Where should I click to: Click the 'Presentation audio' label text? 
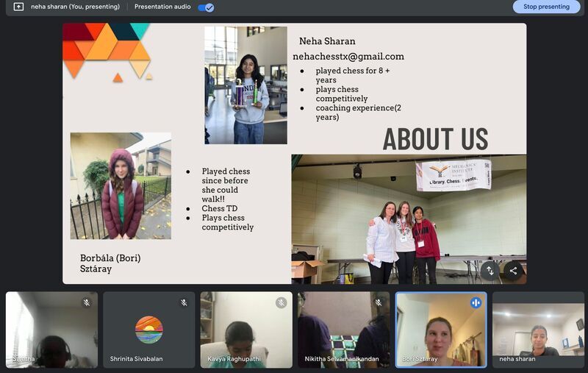(162, 7)
